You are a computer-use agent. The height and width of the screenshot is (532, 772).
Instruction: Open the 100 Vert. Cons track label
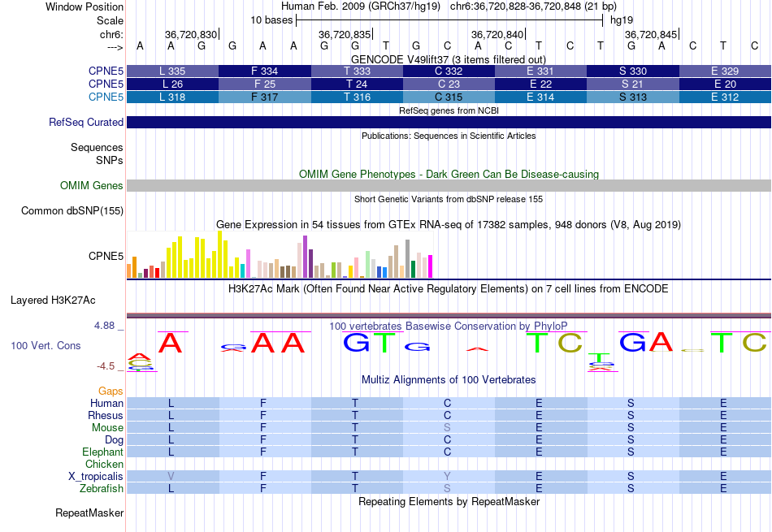pos(46,345)
